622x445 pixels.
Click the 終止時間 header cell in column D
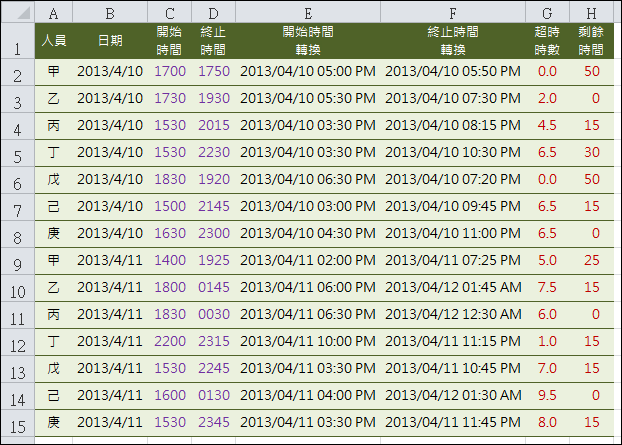tap(213, 41)
